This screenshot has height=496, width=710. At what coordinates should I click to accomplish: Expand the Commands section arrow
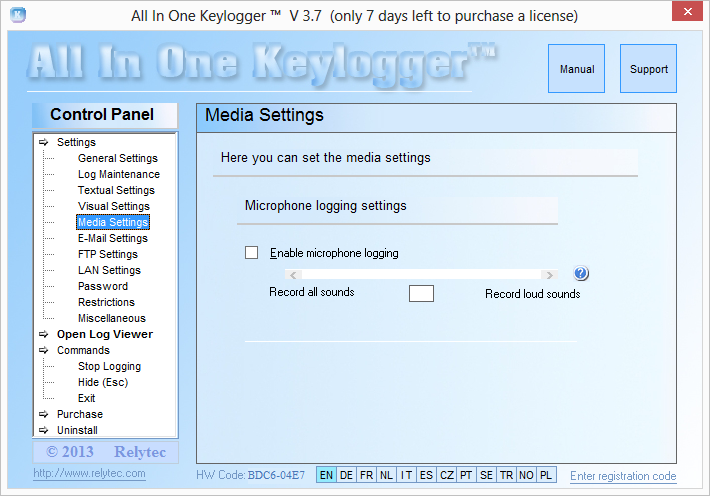point(43,350)
